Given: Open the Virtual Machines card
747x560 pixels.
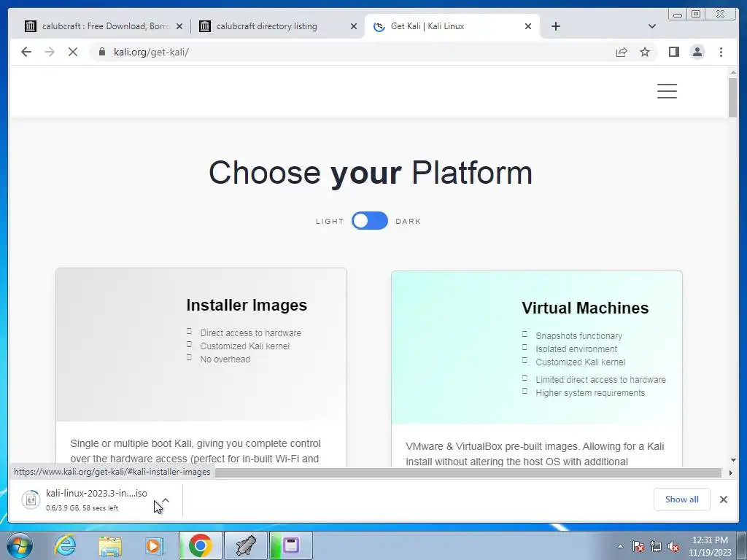Looking at the screenshot, I should pos(537,369).
